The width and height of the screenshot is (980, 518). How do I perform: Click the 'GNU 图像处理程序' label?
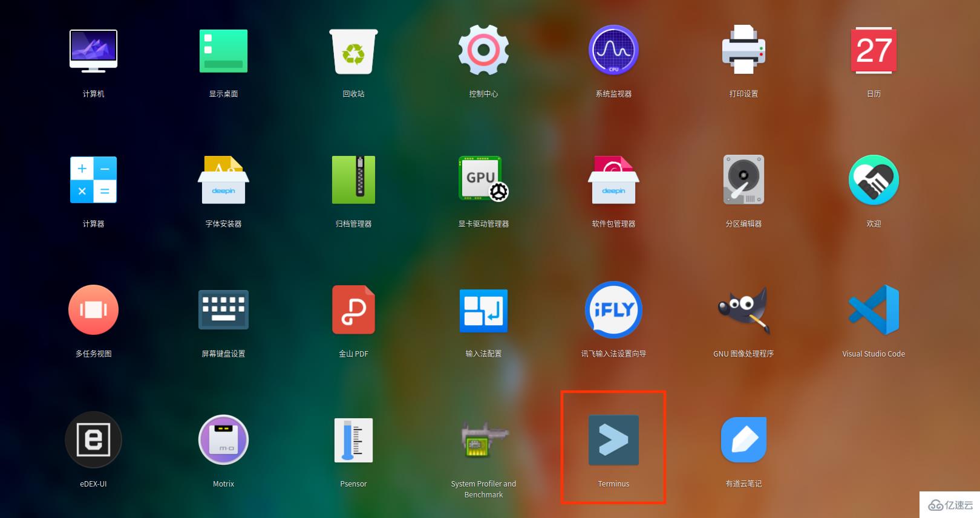click(743, 354)
